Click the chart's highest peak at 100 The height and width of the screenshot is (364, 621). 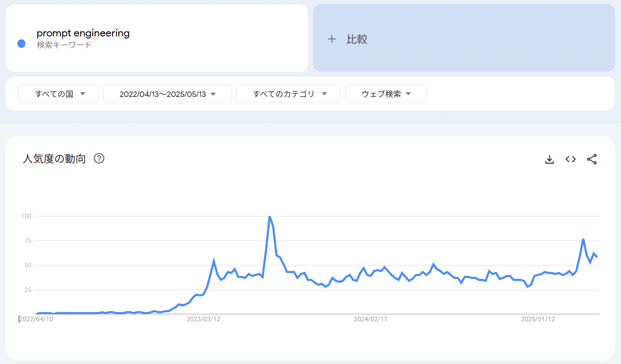(270, 217)
